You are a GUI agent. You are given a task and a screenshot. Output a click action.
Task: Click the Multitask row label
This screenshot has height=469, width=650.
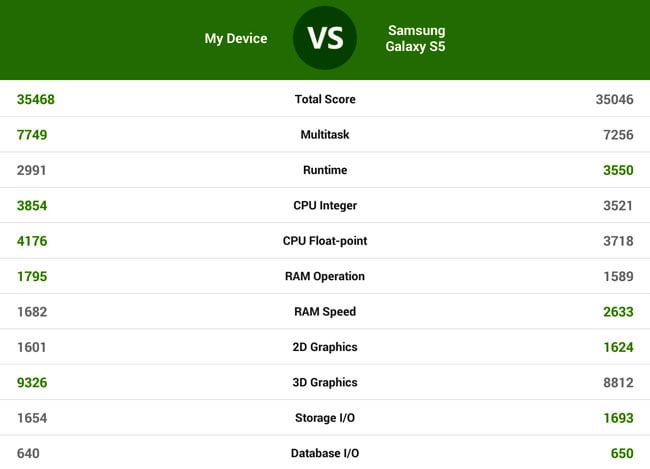pyautogui.click(x=325, y=134)
